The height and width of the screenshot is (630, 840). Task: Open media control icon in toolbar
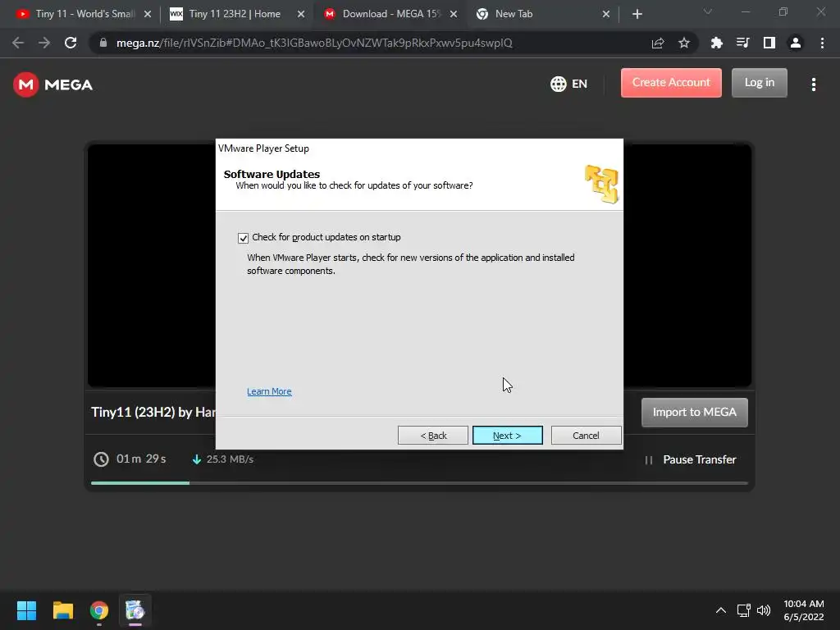click(742, 43)
